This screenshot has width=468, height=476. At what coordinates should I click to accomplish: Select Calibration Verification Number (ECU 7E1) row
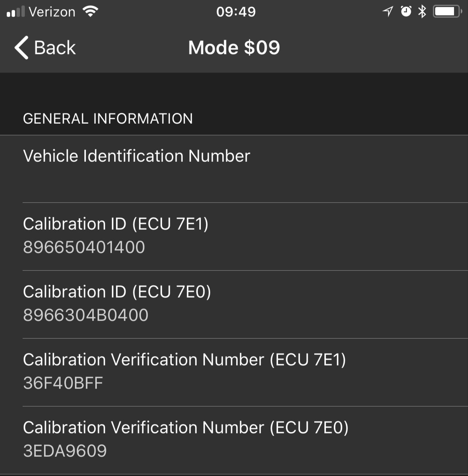coord(234,372)
